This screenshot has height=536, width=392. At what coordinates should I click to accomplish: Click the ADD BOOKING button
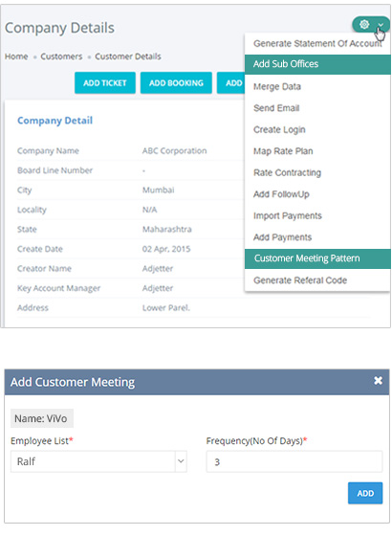pos(176,82)
